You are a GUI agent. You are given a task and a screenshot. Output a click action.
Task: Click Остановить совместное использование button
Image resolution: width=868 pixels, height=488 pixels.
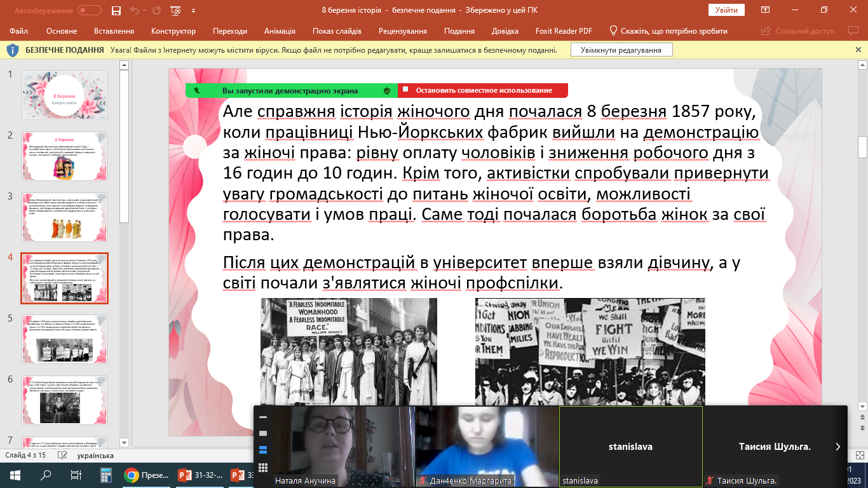(x=483, y=90)
